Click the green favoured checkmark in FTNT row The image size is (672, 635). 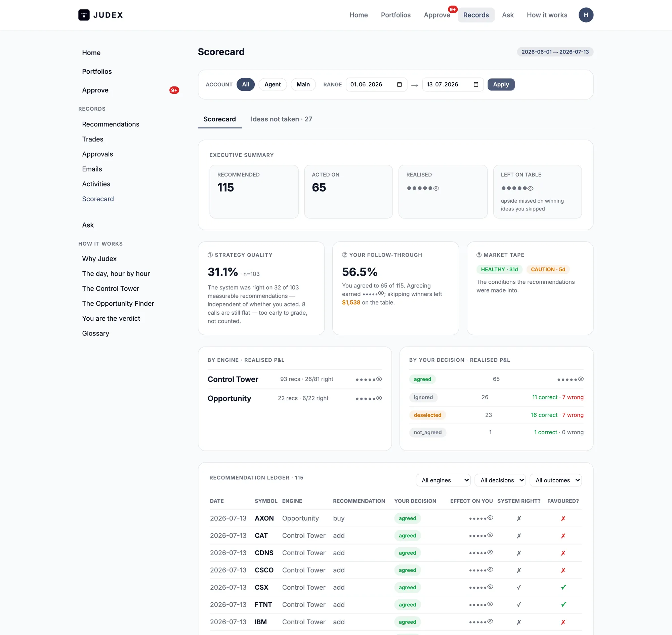563,604
